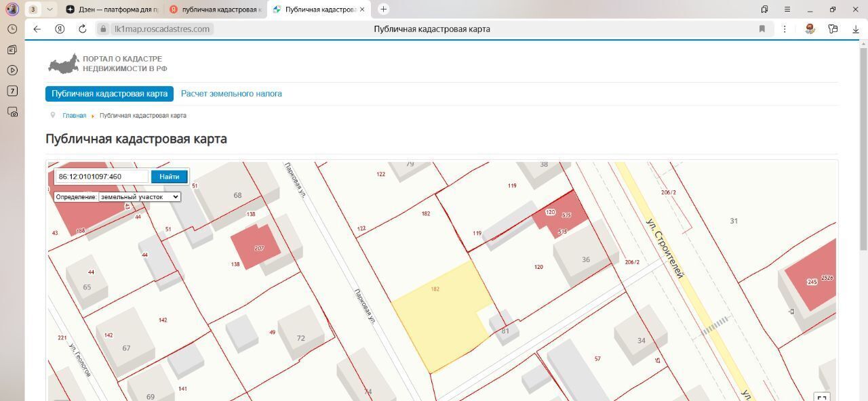
Task: Open bookmarks collections icon in title bar
Action: 764,9
